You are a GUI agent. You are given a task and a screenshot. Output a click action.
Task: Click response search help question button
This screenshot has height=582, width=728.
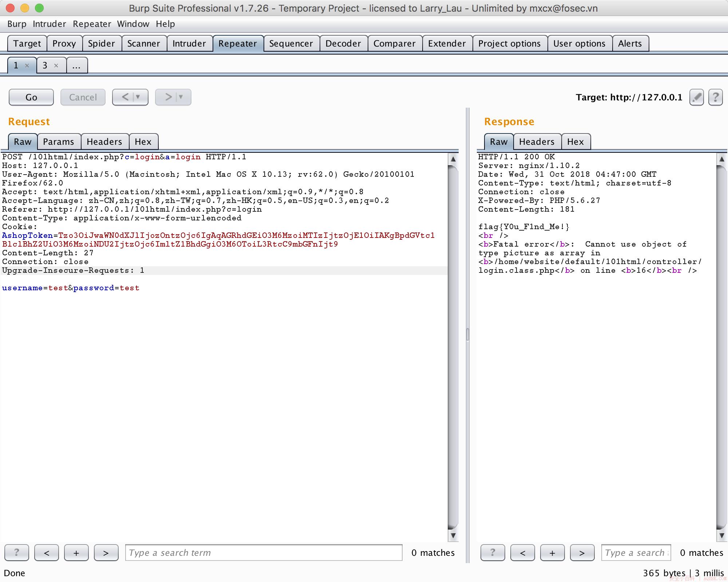(x=493, y=553)
